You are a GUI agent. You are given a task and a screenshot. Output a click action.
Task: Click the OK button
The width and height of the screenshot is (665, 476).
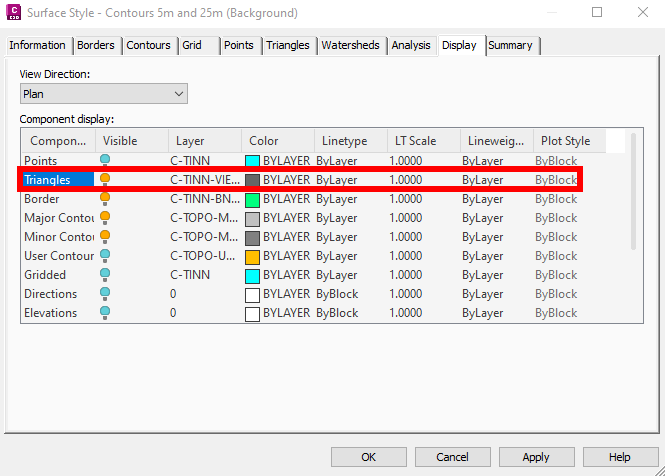[x=369, y=457]
